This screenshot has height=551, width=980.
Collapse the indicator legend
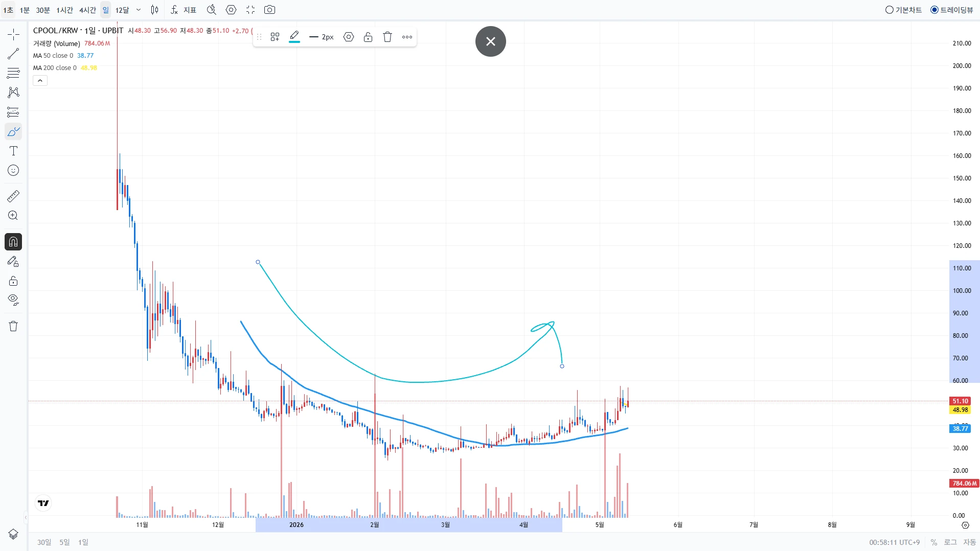tap(40, 80)
